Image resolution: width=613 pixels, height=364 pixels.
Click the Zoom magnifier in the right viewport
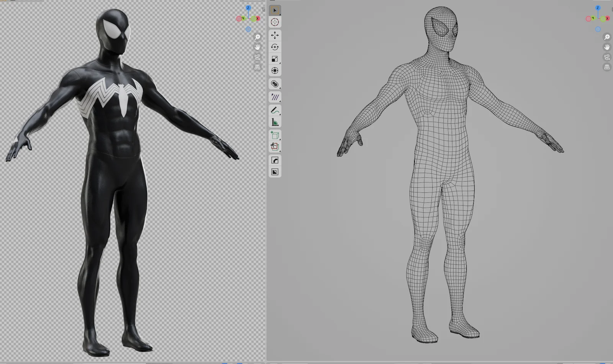pos(606,37)
